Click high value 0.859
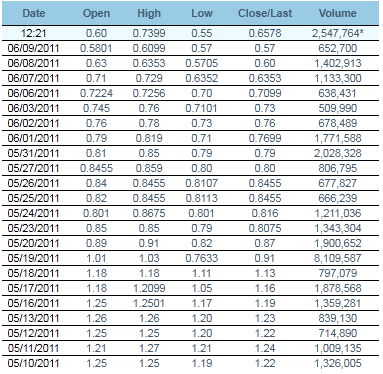383x374 pixels. coord(149,168)
